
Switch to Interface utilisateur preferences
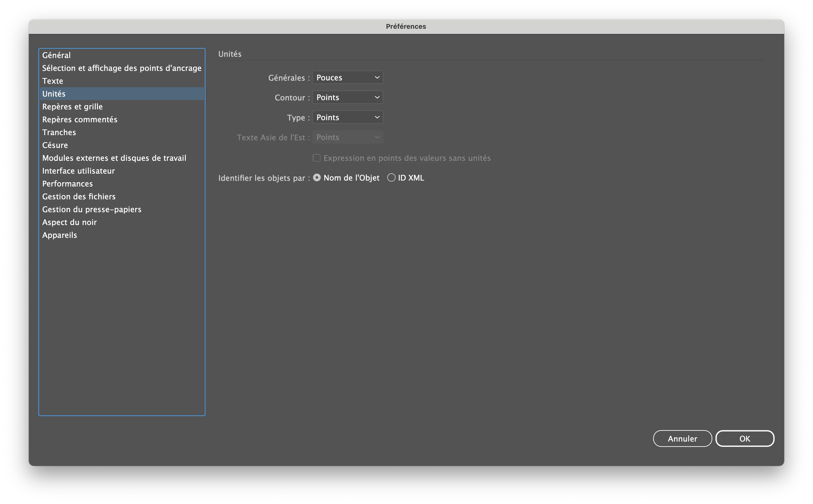click(x=78, y=171)
